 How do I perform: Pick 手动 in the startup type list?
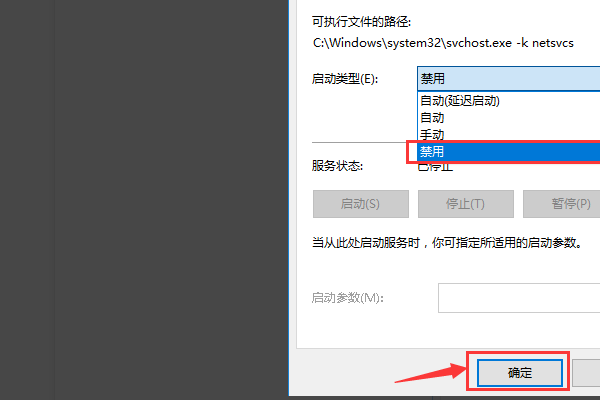(x=509, y=134)
